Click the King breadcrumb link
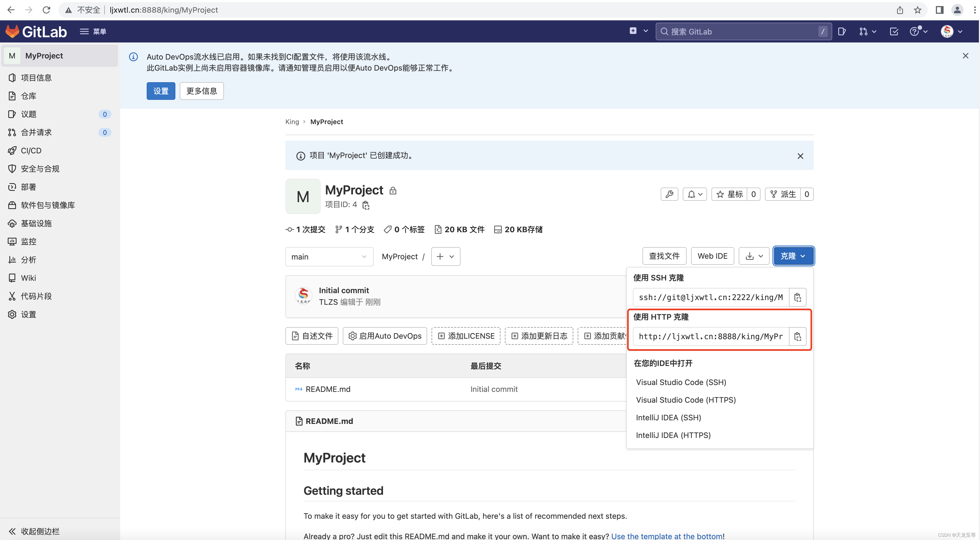This screenshot has width=980, height=540. (292, 122)
